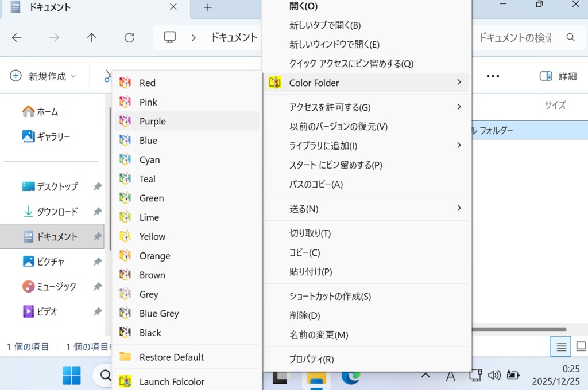Click the chevron before ドキュメント in address bar
The width and height of the screenshot is (588, 390).
coord(194,37)
